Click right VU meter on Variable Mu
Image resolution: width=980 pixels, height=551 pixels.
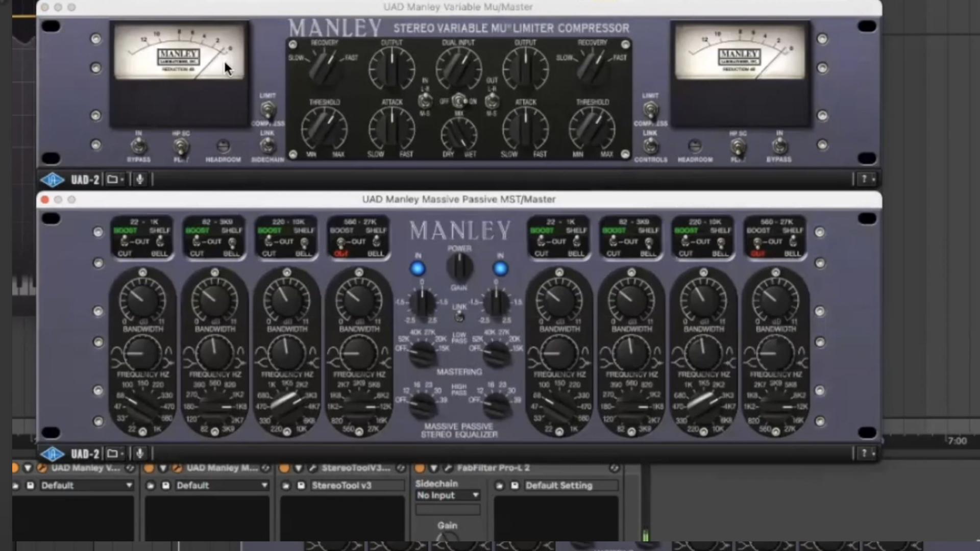(x=740, y=53)
